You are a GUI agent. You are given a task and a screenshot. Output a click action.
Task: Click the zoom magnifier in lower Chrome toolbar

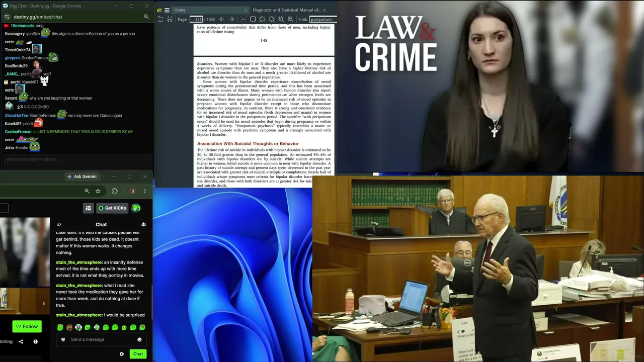[x=87, y=191]
